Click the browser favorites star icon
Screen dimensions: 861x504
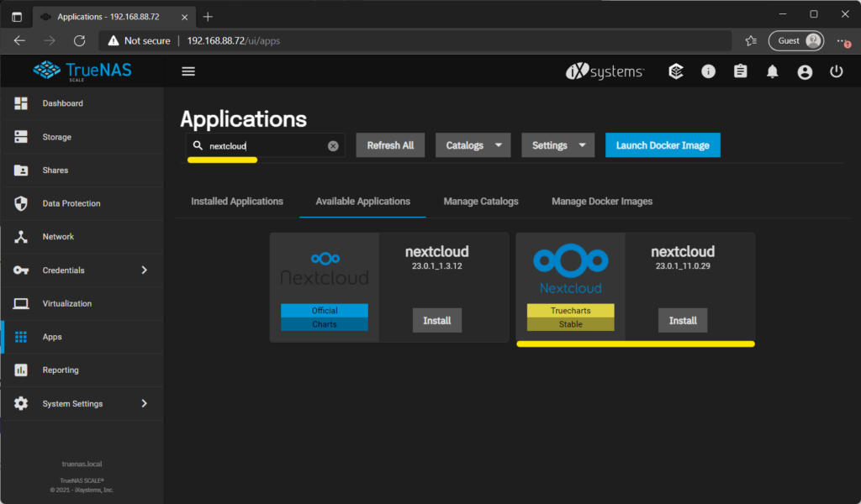[x=751, y=40]
